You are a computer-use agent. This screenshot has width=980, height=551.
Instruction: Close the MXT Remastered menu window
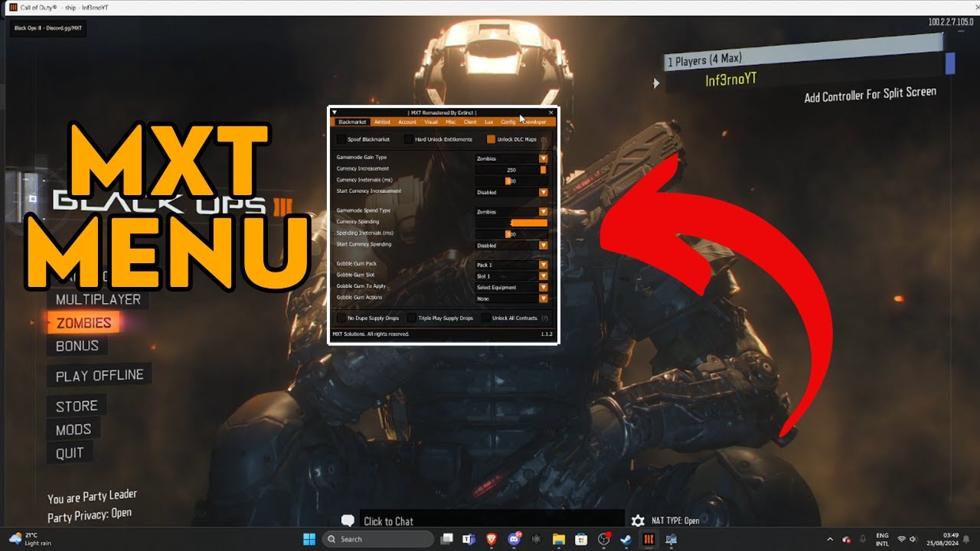tap(550, 112)
